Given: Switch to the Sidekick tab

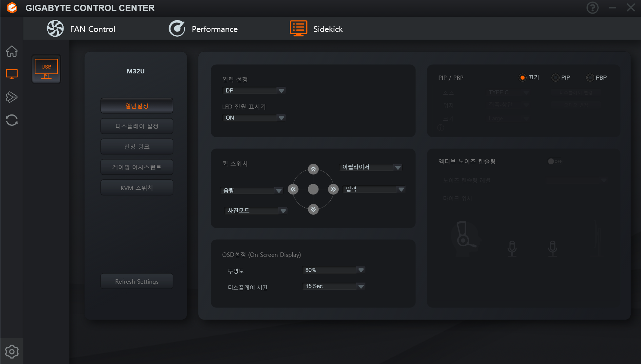Looking at the screenshot, I should pyautogui.click(x=316, y=29).
